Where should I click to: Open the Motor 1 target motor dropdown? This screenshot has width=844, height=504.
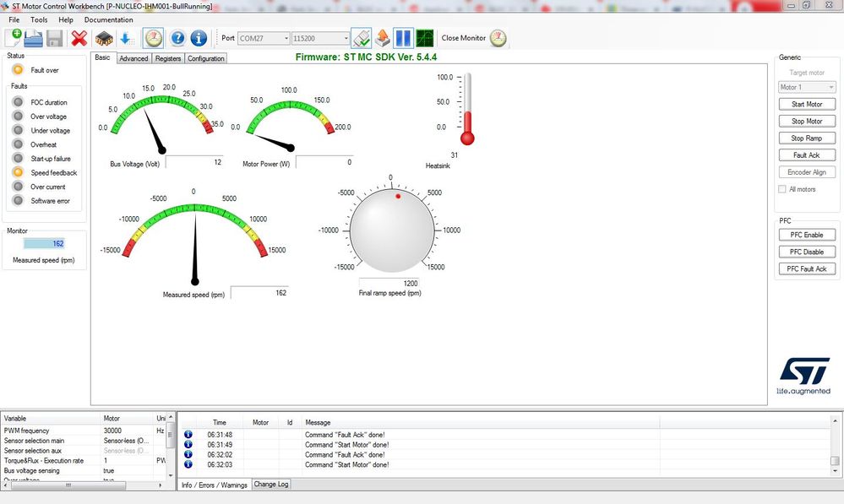pos(807,87)
